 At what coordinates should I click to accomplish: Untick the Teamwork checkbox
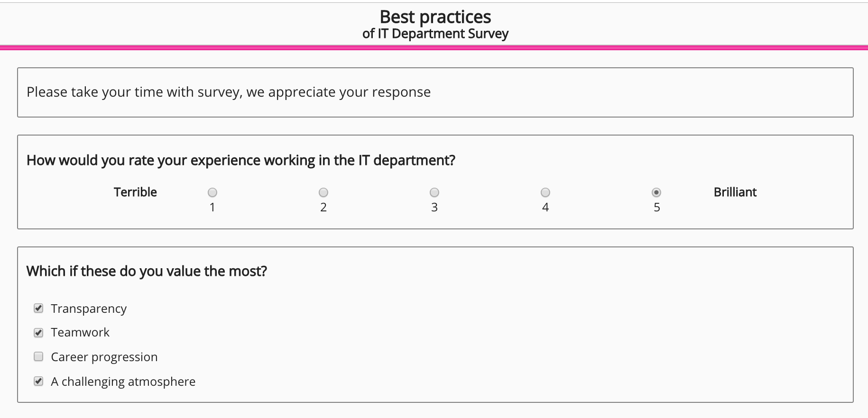click(39, 333)
